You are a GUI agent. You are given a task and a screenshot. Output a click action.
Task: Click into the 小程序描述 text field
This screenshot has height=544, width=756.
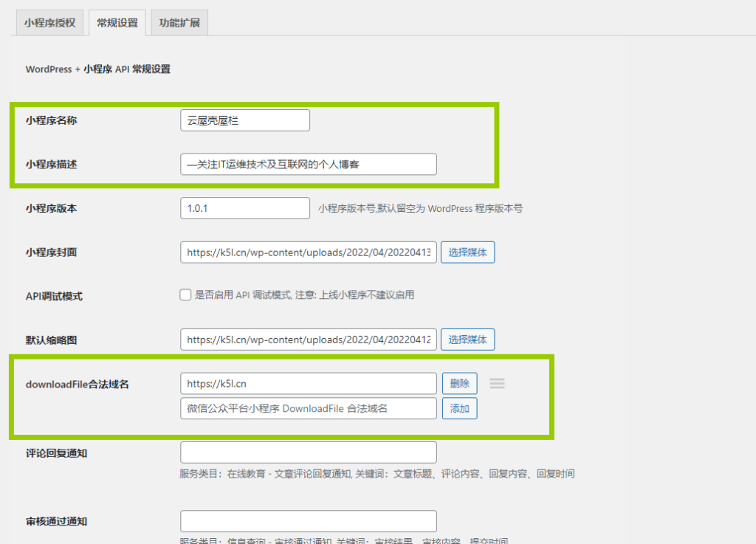tap(308, 164)
